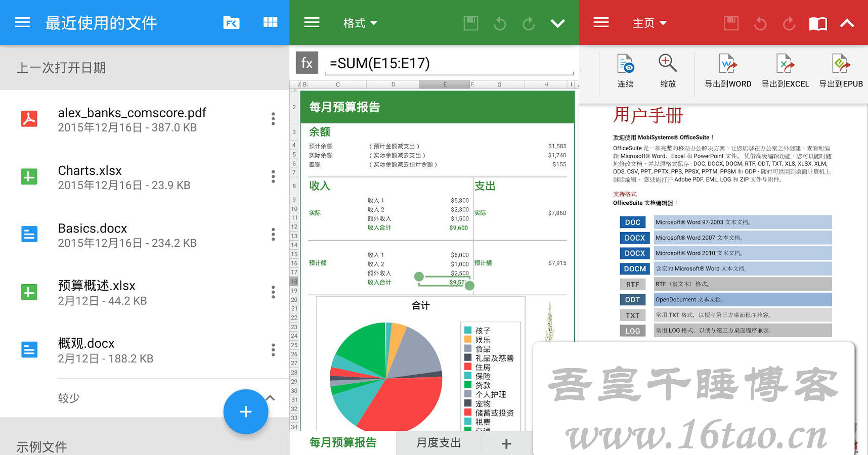
Task: Open the 格式 dropdown menu
Action: click(360, 23)
